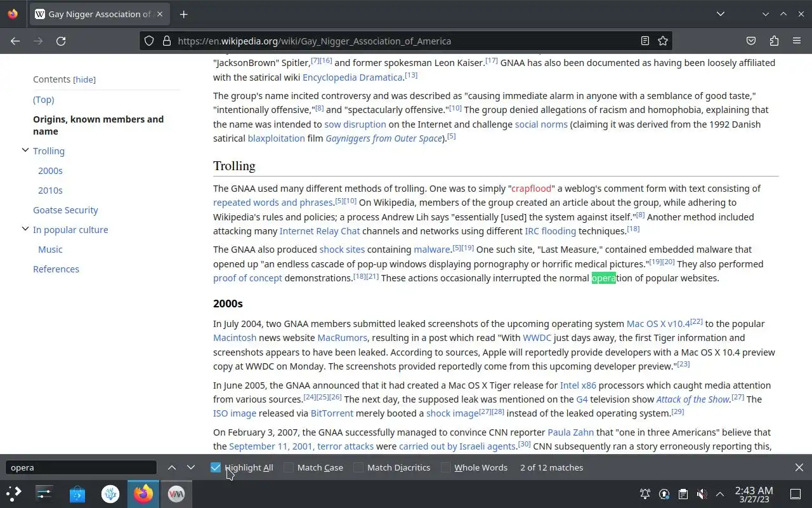Go to Goatse Security section
The image size is (812, 508).
click(x=65, y=210)
